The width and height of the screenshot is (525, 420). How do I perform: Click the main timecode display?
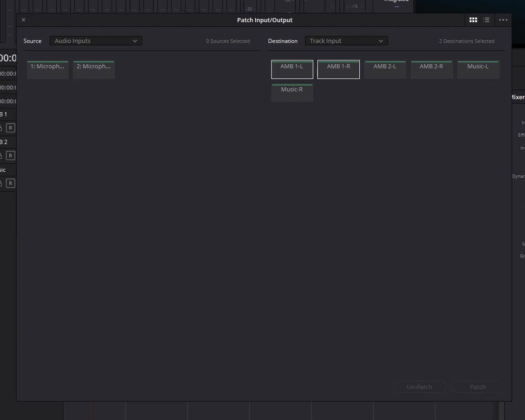pyautogui.click(x=8, y=58)
